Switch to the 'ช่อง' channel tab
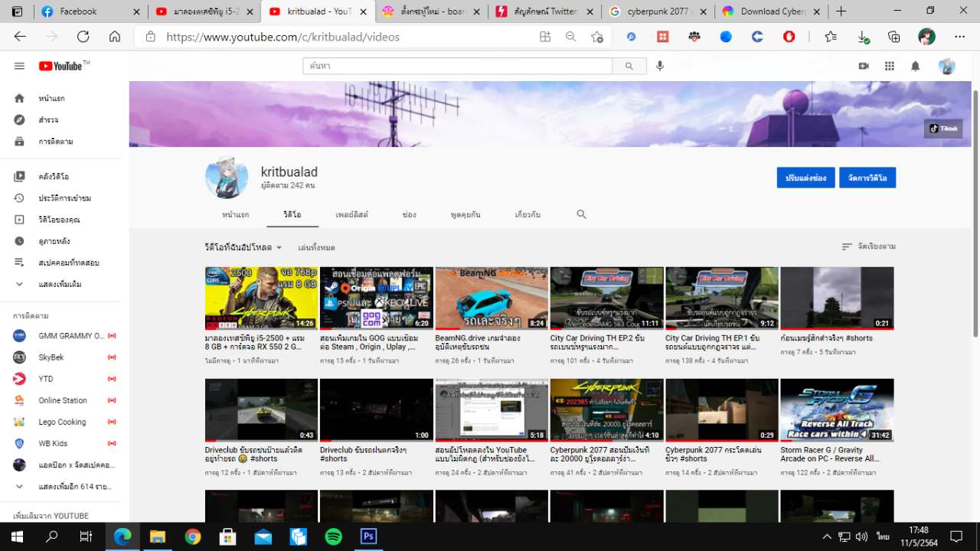 point(409,215)
